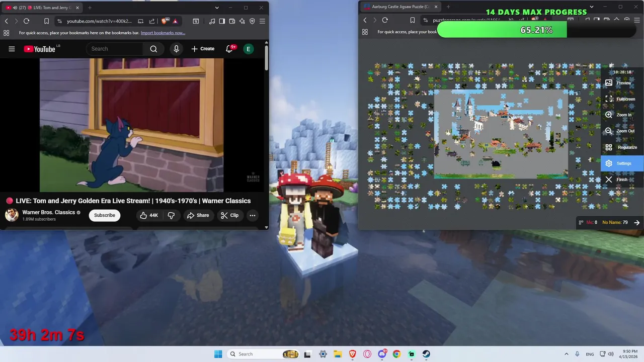The width and height of the screenshot is (644, 362).
Task: Focus the YouTube search box
Action: click(115, 49)
